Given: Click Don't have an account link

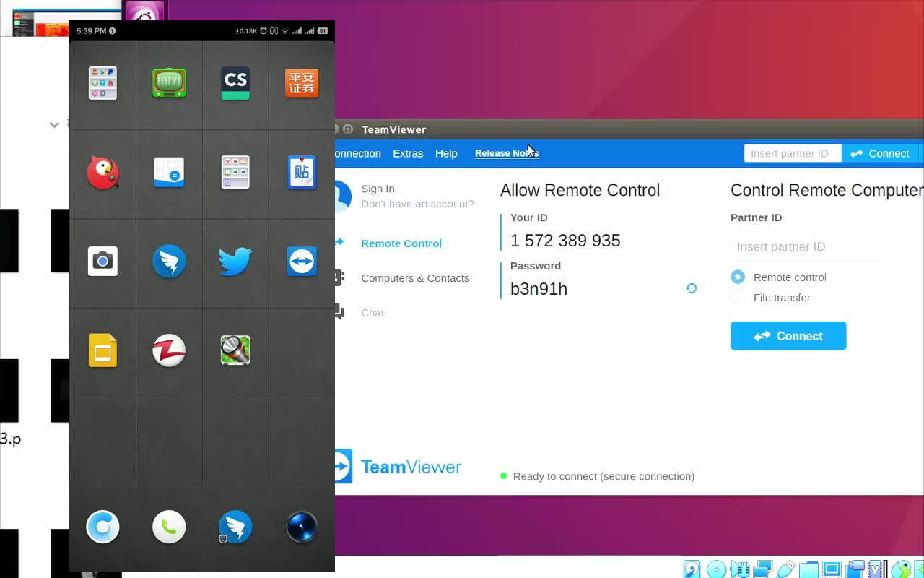Looking at the screenshot, I should click(417, 204).
